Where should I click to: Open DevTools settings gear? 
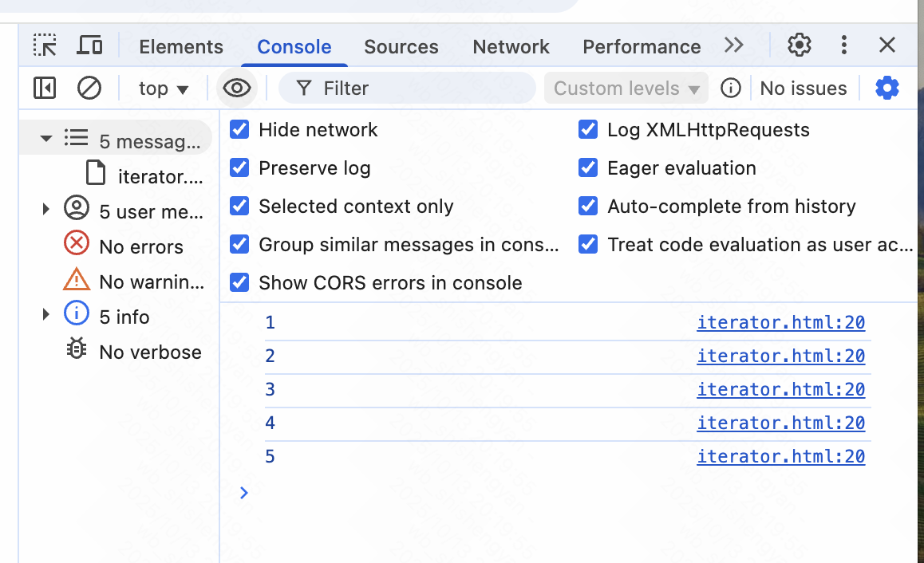[799, 45]
